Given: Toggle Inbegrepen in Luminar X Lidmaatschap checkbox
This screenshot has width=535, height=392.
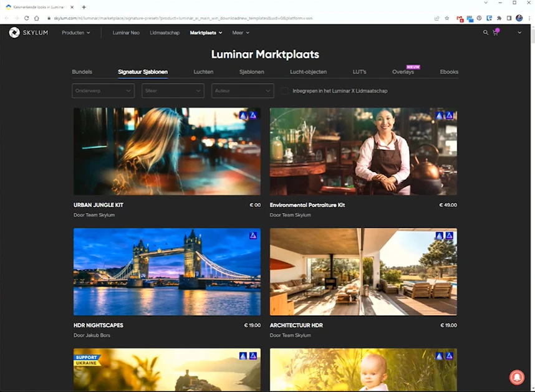Looking at the screenshot, I should tap(284, 90).
